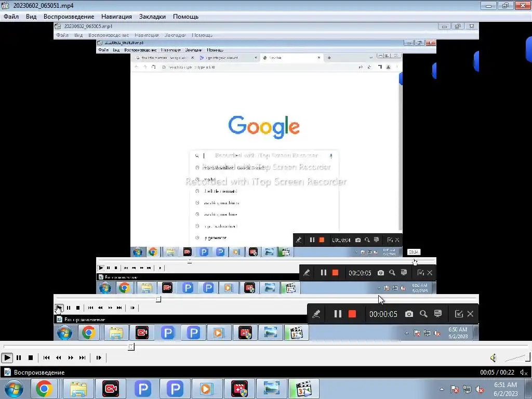Open the network icon in bottom system tray
The width and height of the screenshot is (532, 399).
coord(467,390)
